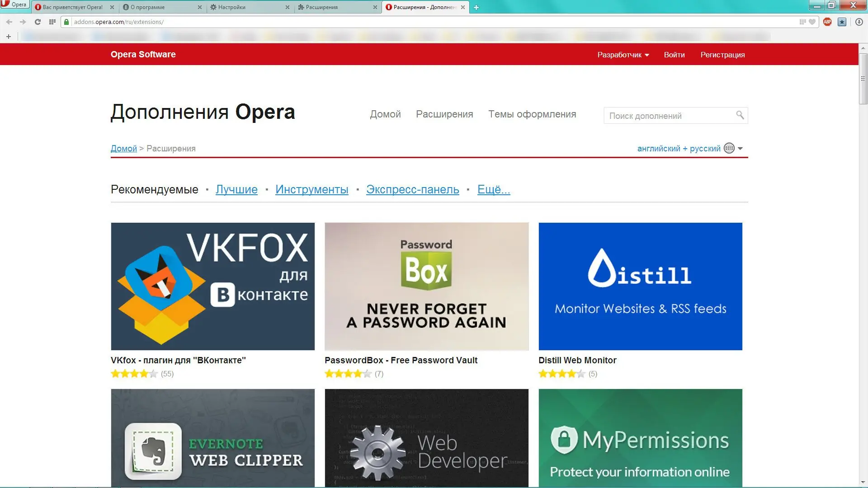Click 'PasswordBox - Free Password Vault' title
Image resolution: width=868 pixels, height=488 pixels.
click(x=401, y=360)
